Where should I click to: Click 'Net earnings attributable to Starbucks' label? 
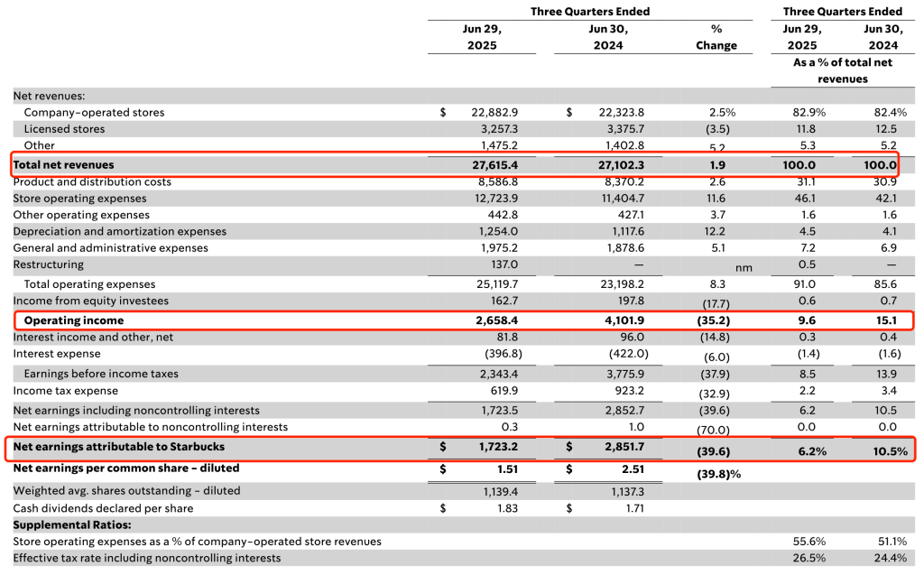[119, 447]
